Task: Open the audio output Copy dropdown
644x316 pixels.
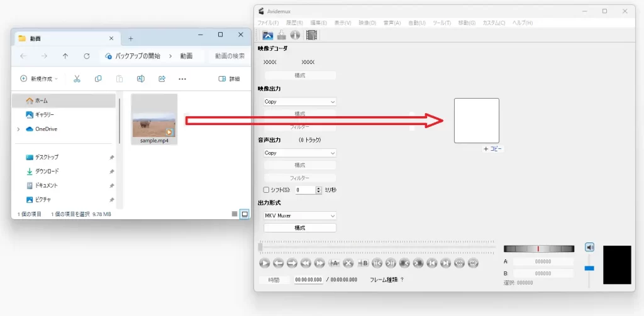Action: tap(300, 153)
